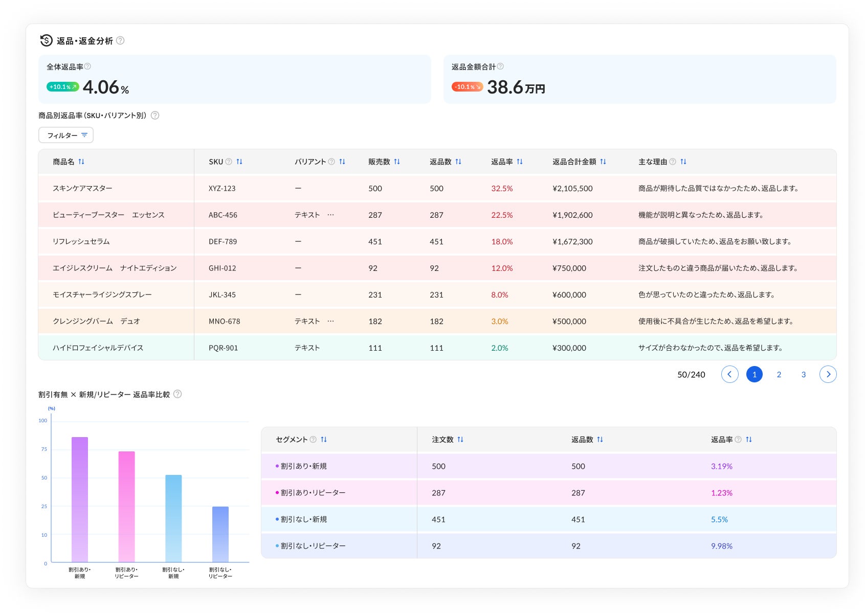
Task: Sort table by SKU column
Action: pyautogui.click(x=239, y=162)
